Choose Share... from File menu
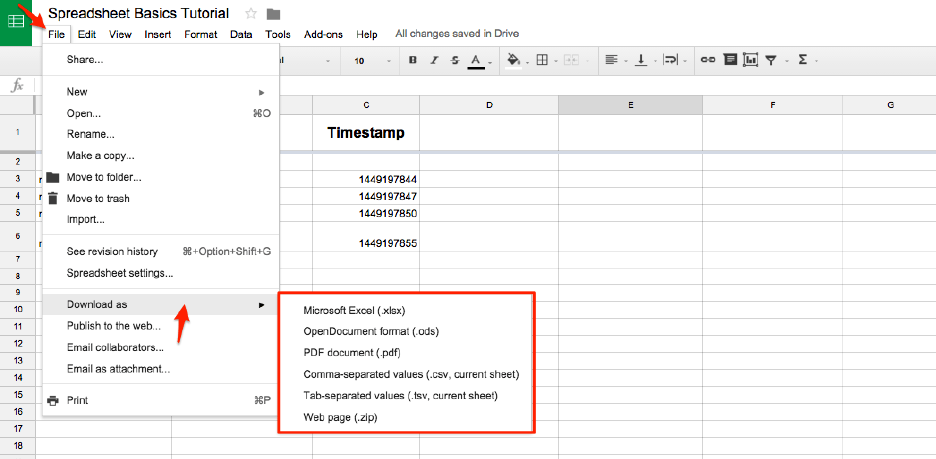The image size is (936, 459). click(x=161, y=60)
